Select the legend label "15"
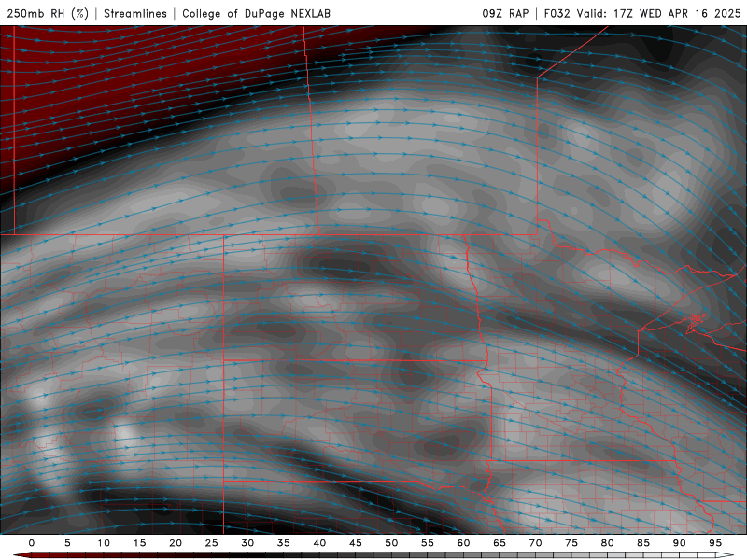747x560 pixels. tap(139, 543)
